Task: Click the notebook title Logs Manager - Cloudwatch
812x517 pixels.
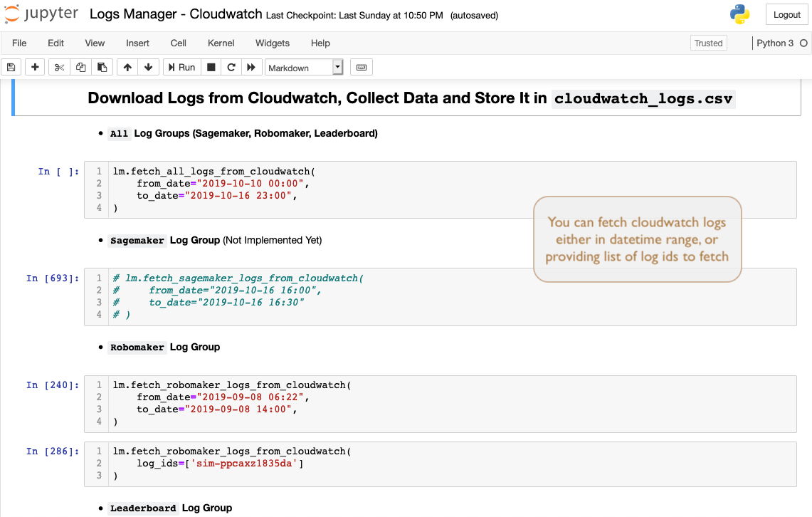Action: pyautogui.click(x=175, y=15)
